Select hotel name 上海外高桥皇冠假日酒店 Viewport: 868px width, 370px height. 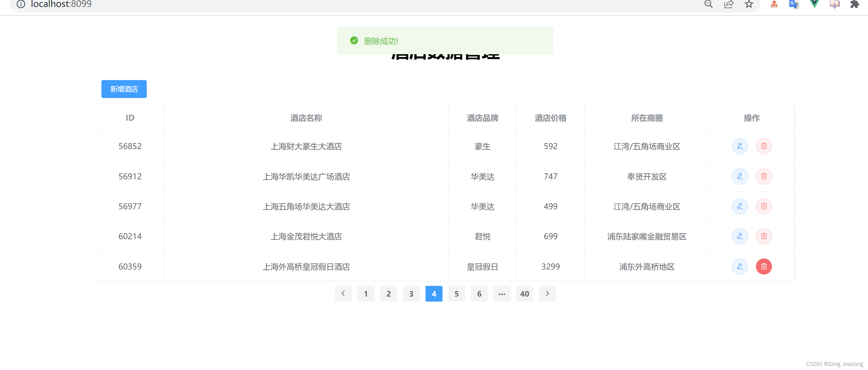click(306, 267)
